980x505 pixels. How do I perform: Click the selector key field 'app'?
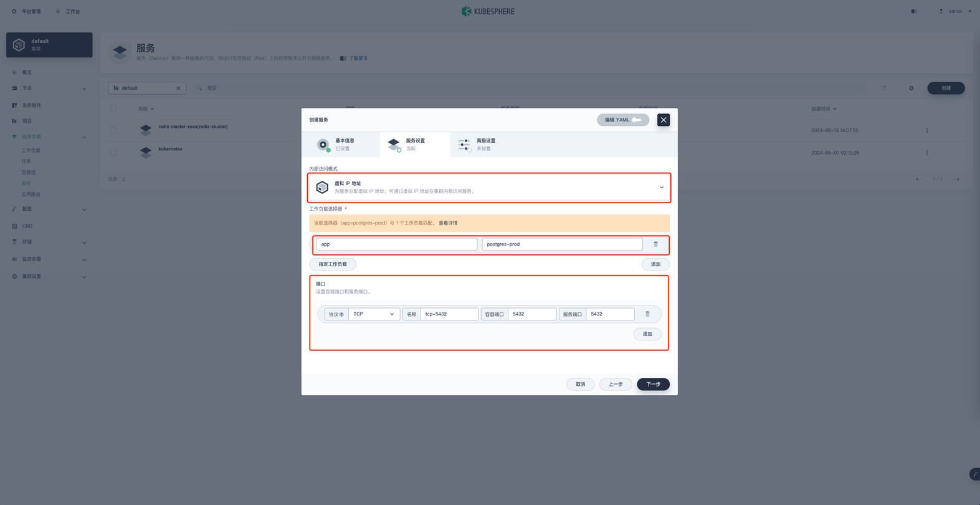(396, 244)
